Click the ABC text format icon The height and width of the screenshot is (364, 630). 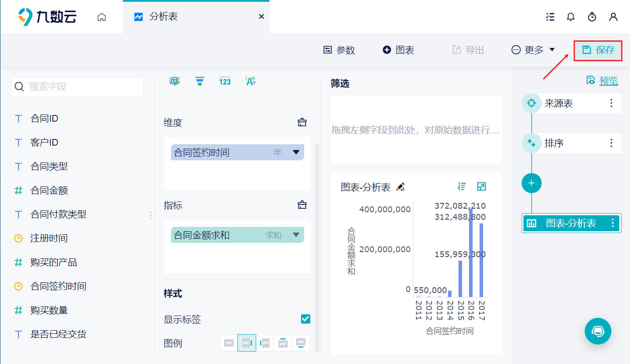(x=250, y=81)
